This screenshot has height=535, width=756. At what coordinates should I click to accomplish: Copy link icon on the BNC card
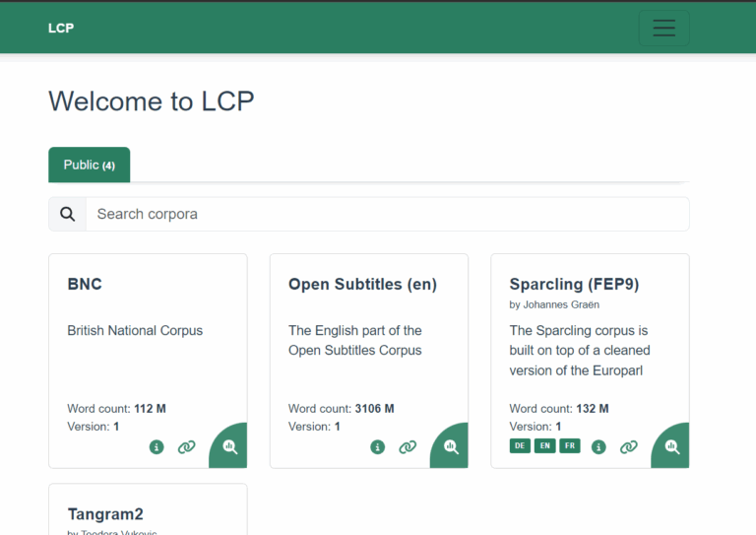(x=187, y=447)
